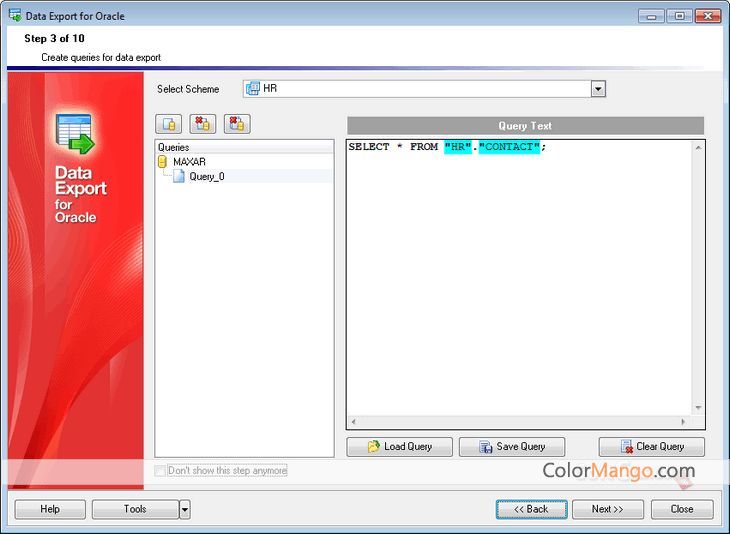
Task: Click the query editor scroll up arrow
Action: pyautogui.click(x=698, y=148)
